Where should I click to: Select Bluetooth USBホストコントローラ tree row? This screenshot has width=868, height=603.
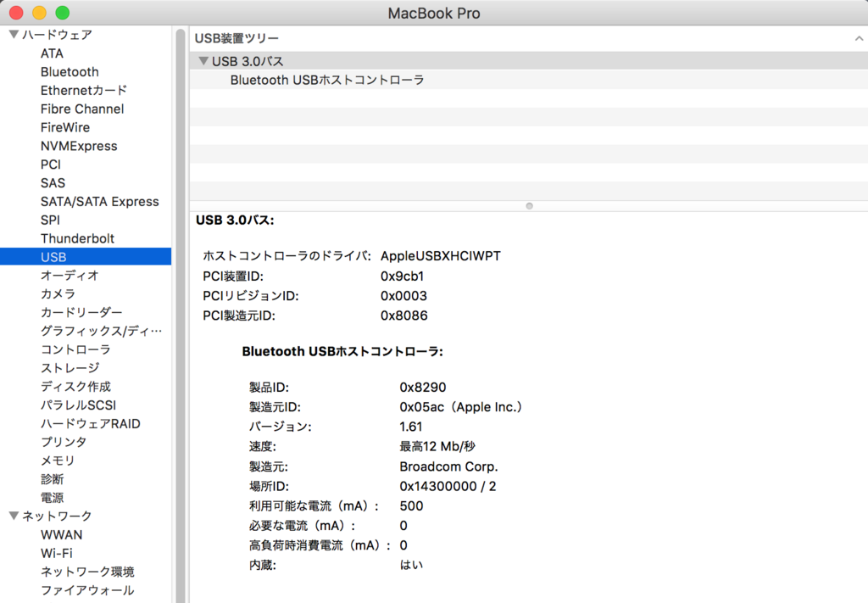point(529,81)
